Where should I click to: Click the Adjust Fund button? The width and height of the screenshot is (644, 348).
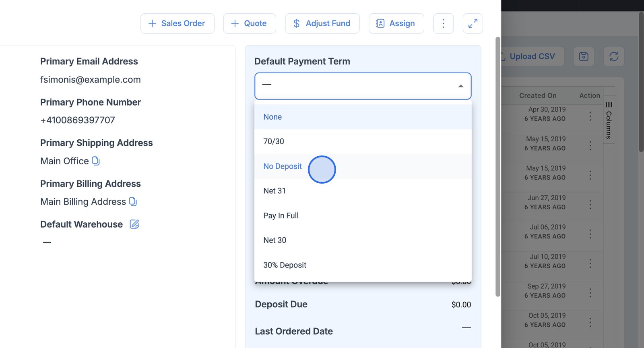click(322, 23)
